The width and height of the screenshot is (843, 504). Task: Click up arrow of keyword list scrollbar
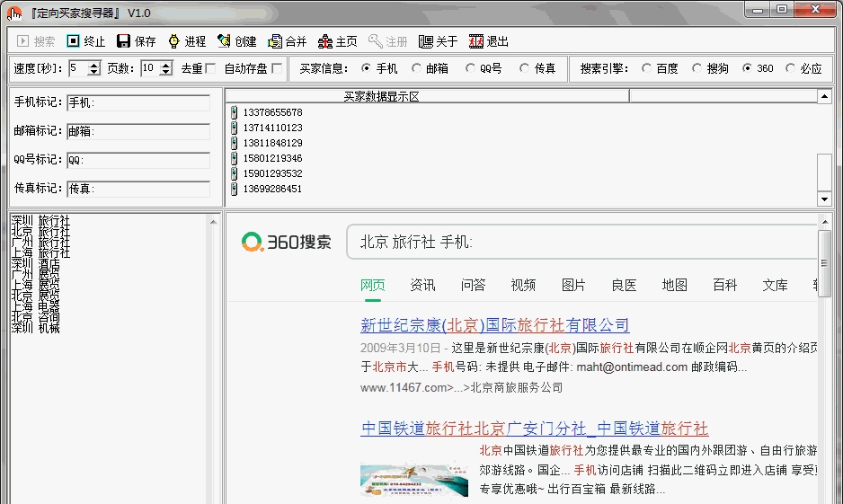[x=213, y=221]
